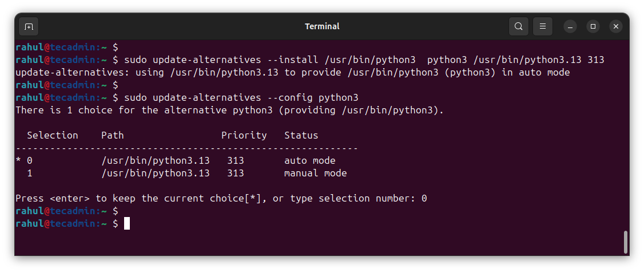Click the manual mode status text
The width and height of the screenshot is (644, 272).
[315, 173]
